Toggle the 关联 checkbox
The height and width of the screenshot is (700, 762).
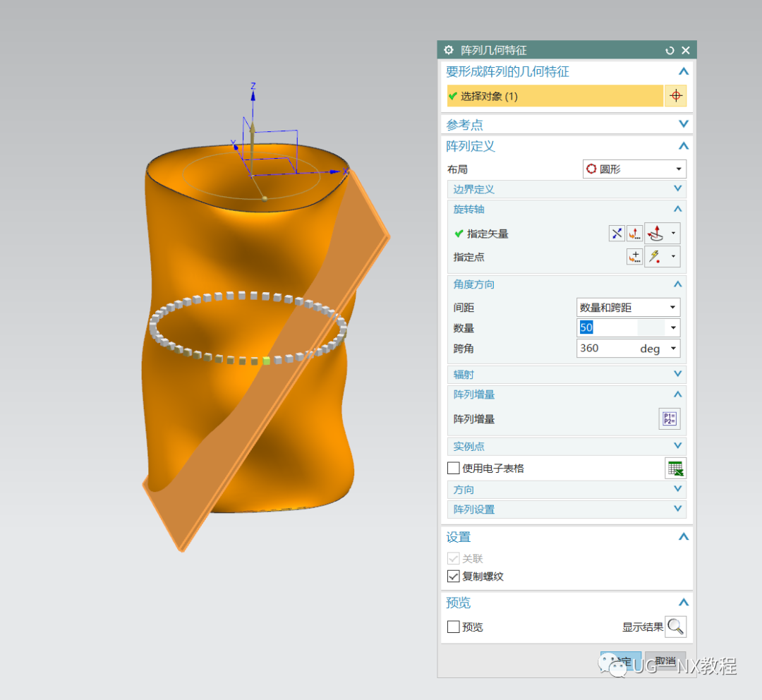coord(454,559)
